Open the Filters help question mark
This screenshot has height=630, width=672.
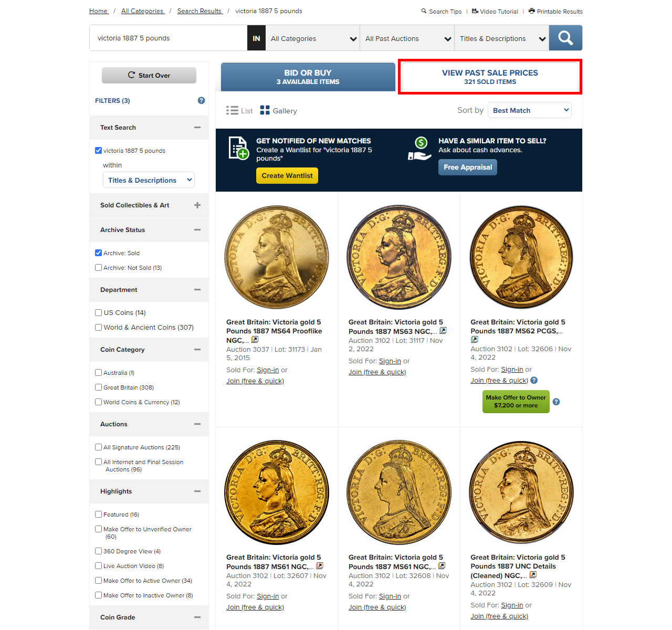click(x=201, y=100)
